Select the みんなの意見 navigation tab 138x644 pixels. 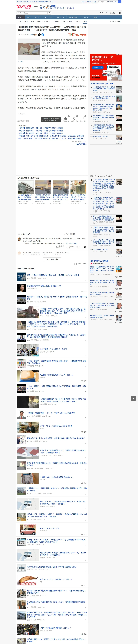click(73, 17)
